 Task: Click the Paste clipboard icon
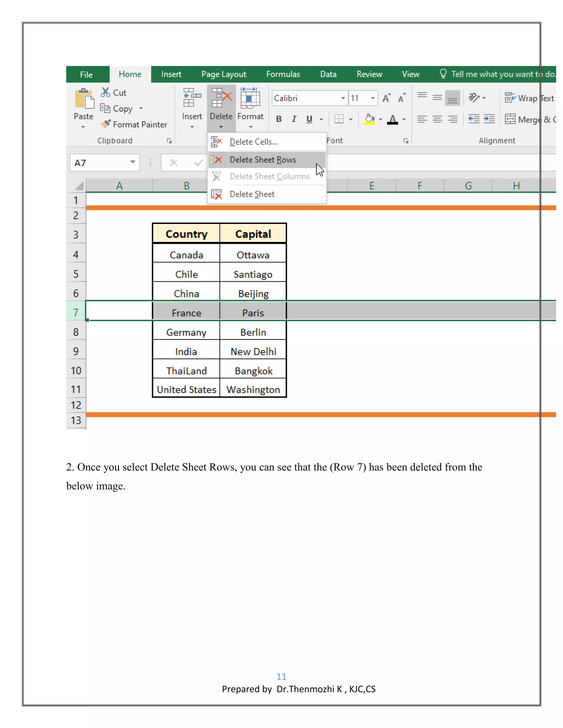tap(84, 99)
